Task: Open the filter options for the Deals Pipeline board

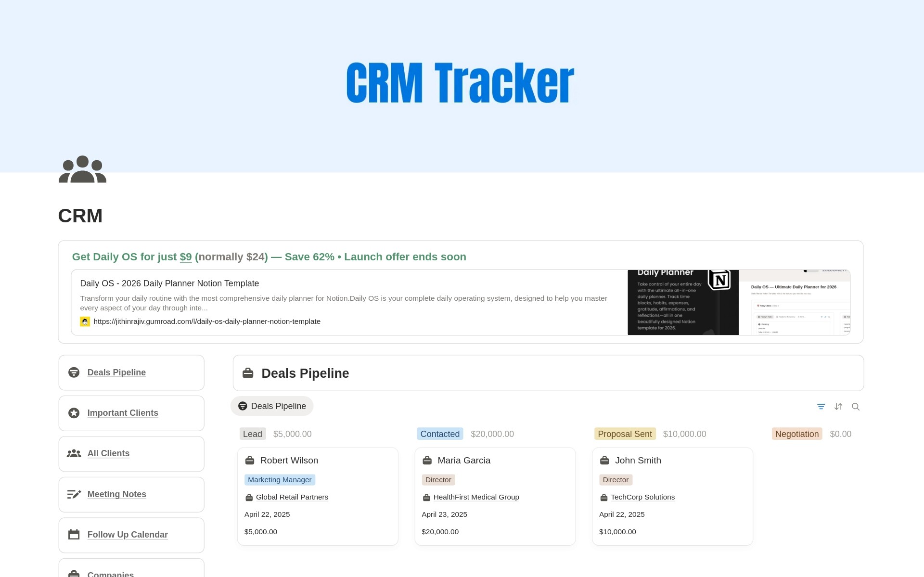Action: [x=821, y=407]
